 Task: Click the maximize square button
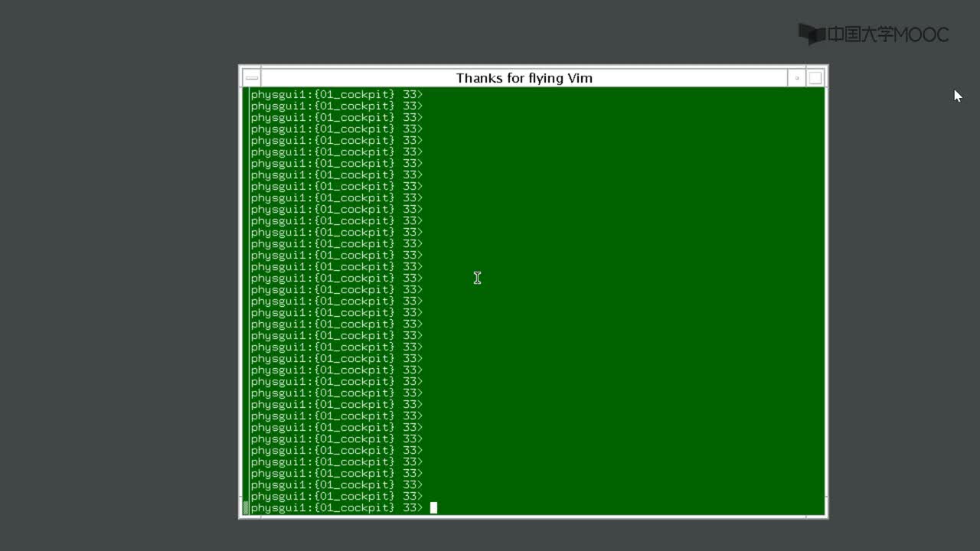(x=815, y=78)
